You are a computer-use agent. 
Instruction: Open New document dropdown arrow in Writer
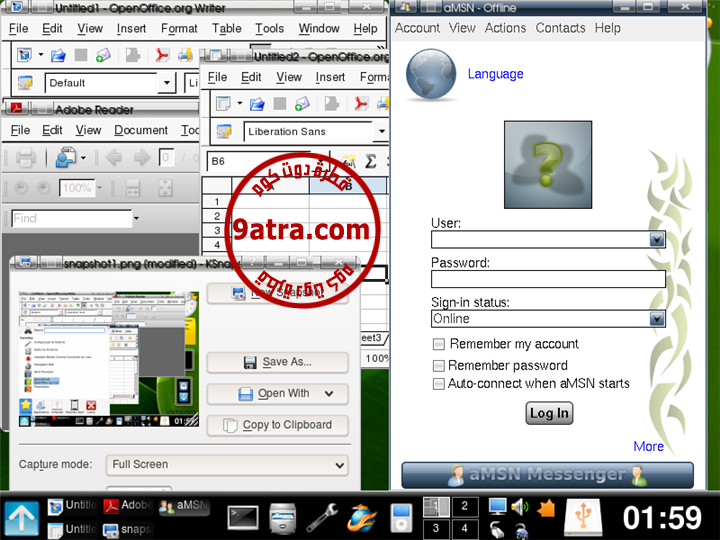[x=40, y=55]
